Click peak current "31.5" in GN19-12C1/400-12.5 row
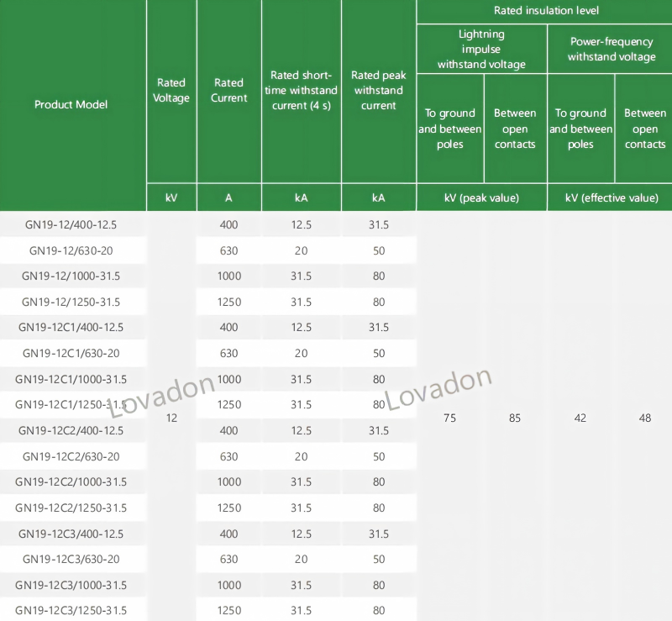 point(379,327)
